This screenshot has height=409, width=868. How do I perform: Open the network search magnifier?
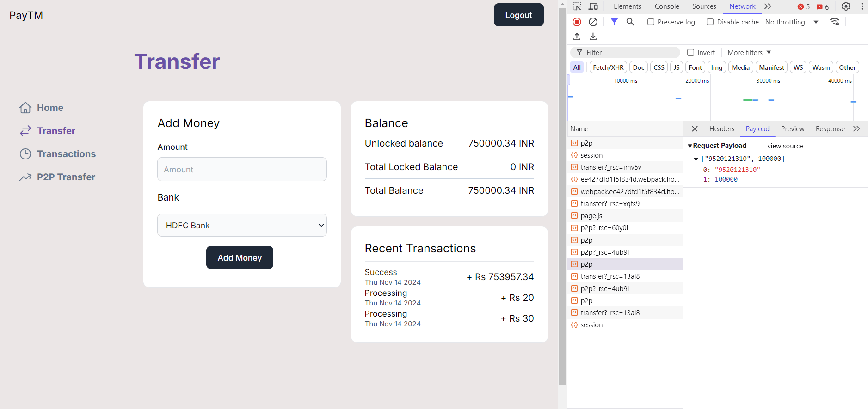coord(630,22)
